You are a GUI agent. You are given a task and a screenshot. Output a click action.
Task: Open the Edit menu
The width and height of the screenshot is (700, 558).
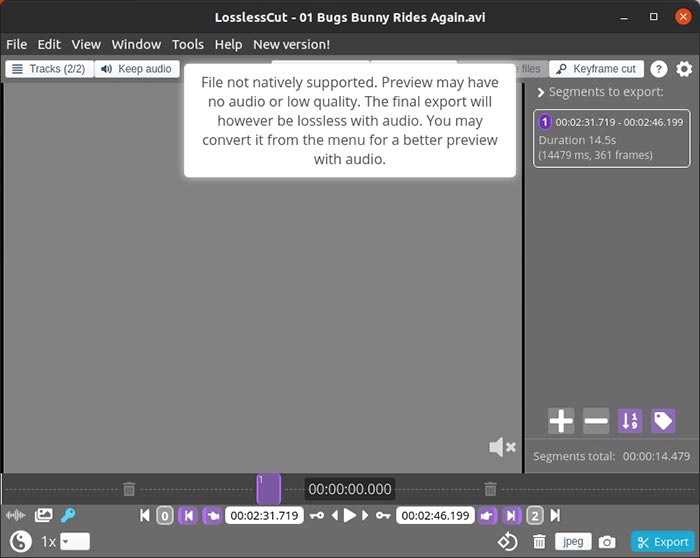pos(49,45)
